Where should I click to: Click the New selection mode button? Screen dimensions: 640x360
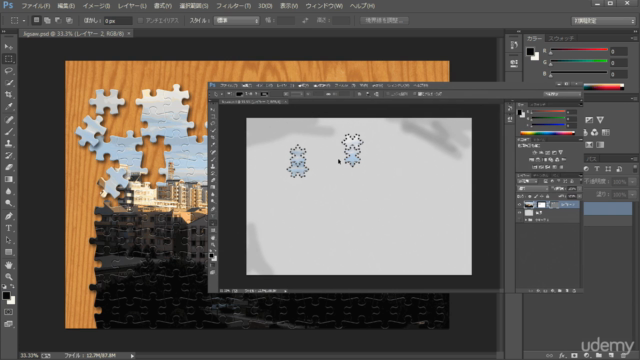point(36,20)
